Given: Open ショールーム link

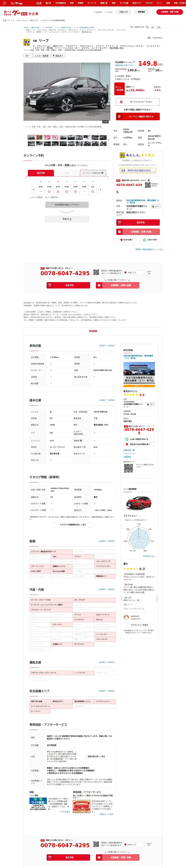Looking at the screenshot, I should pos(129,454).
